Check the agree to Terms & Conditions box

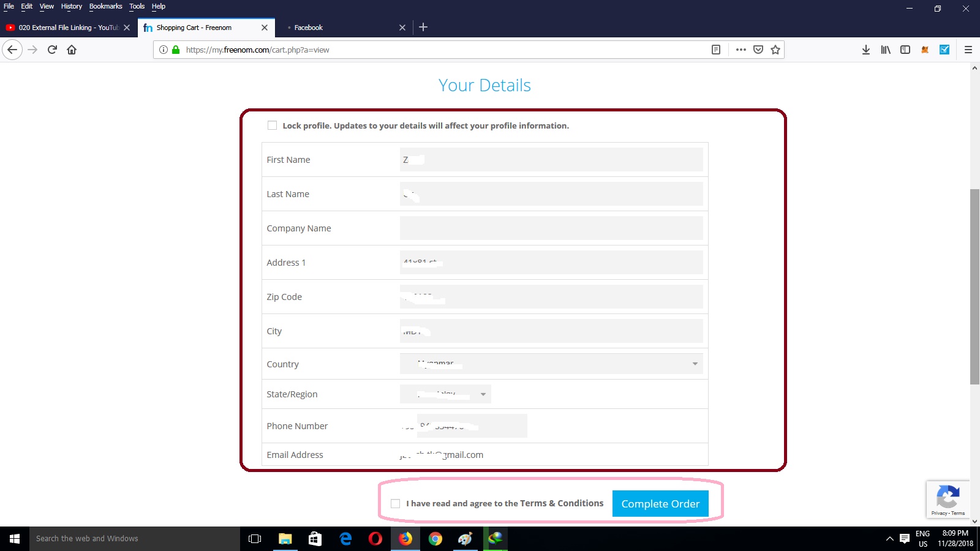coord(396,503)
